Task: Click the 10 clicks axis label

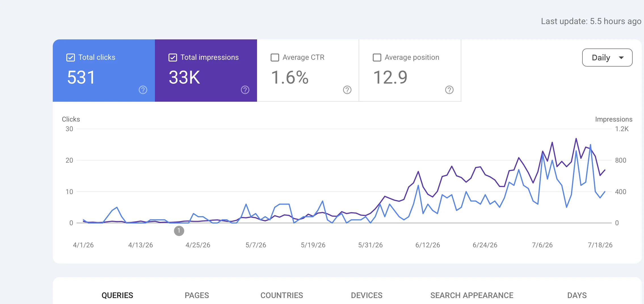Action: click(69, 192)
